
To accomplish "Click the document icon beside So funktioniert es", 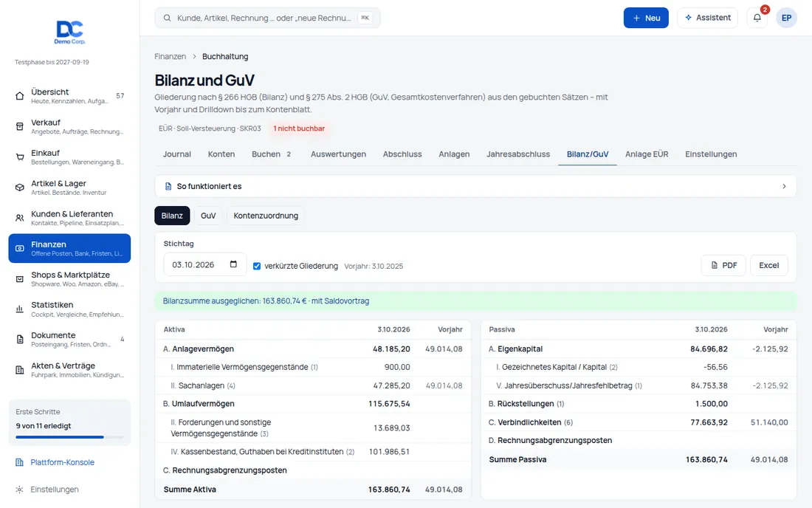I will 168,186.
